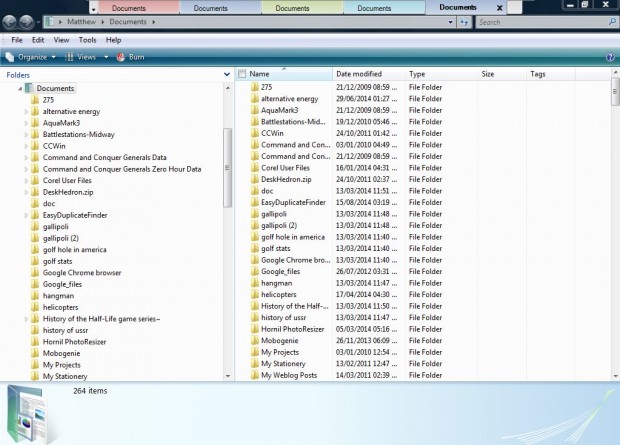The height and width of the screenshot is (445, 620).
Task: Switch to the cyan Documents tab
Action: (384, 8)
